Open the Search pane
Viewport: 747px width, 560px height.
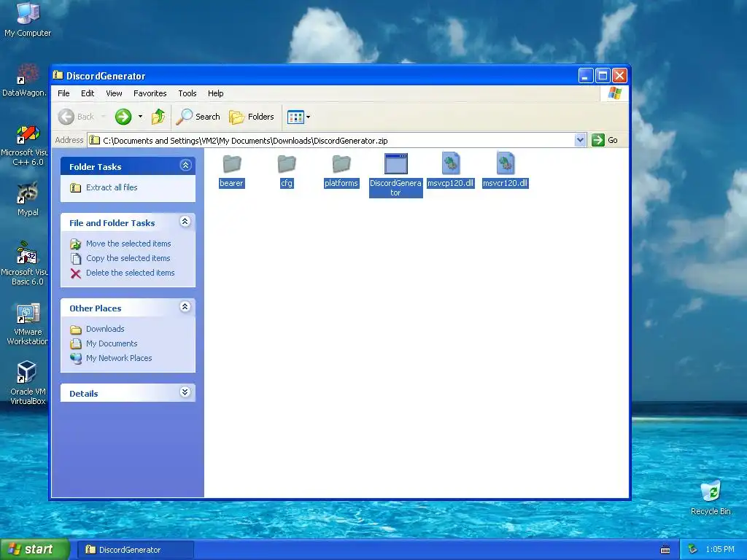click(x=198, y=117)
